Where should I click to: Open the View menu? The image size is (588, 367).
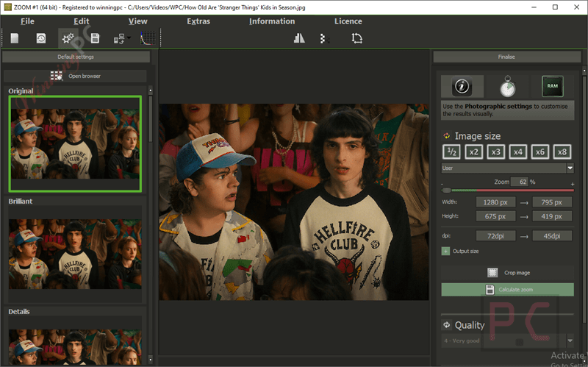coord(138,21)
